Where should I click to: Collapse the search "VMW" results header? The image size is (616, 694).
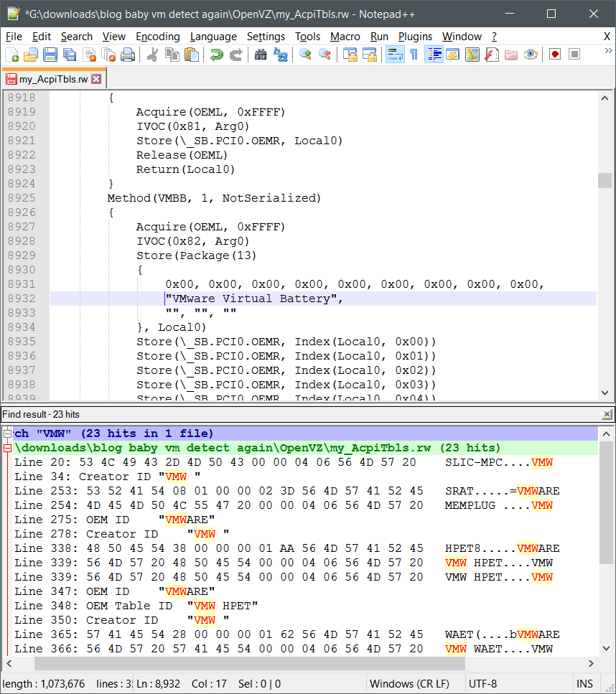(7, 433)
